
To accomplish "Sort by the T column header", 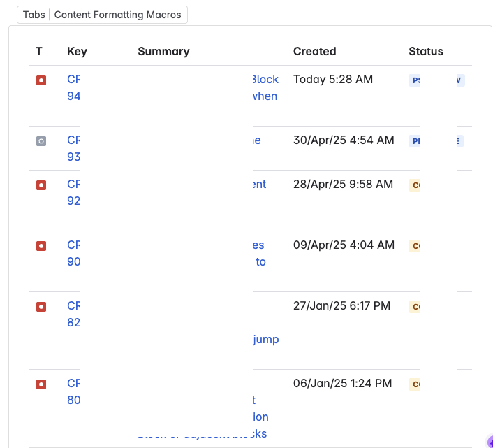I will pos(39,51).
